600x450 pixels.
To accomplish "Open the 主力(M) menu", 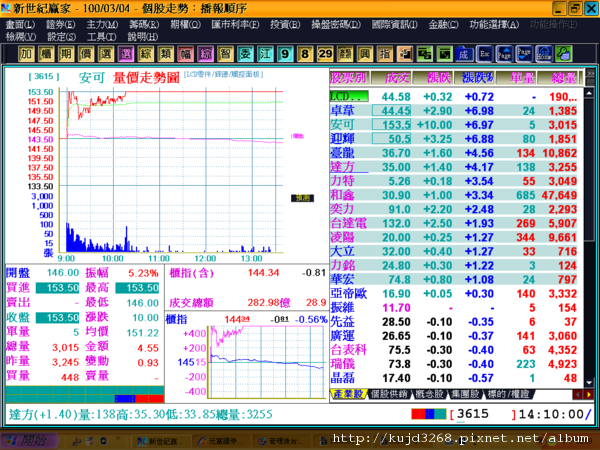I will tap(102, 24).
